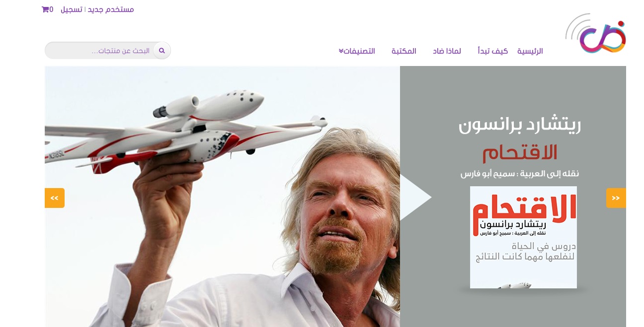Viewport: 644px width, 327px height.
Task: Click the colorful Dhad site logo
Action: point(595,33)
